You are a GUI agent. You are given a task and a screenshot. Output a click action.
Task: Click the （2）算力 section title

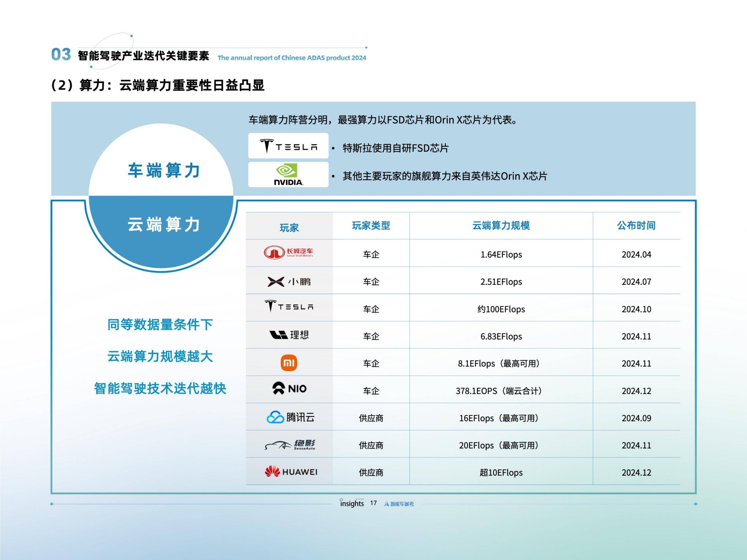[x=157, y=85]
